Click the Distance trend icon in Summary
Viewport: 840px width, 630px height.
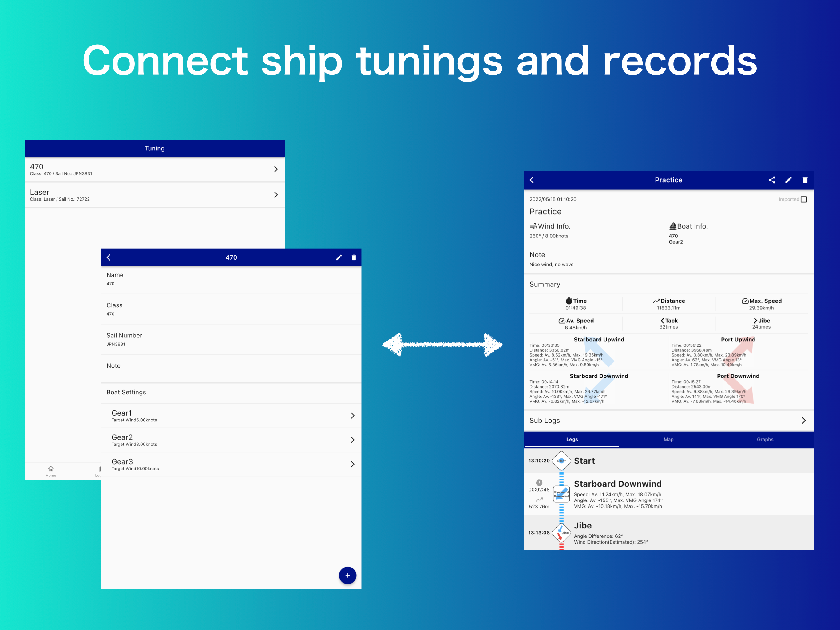point(656,301)
